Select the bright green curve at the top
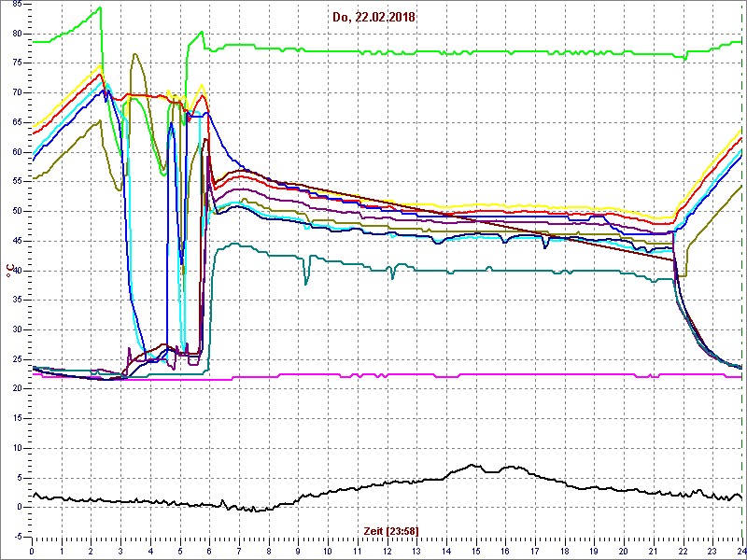The image size is (747, 560). [x=467, y=52]
